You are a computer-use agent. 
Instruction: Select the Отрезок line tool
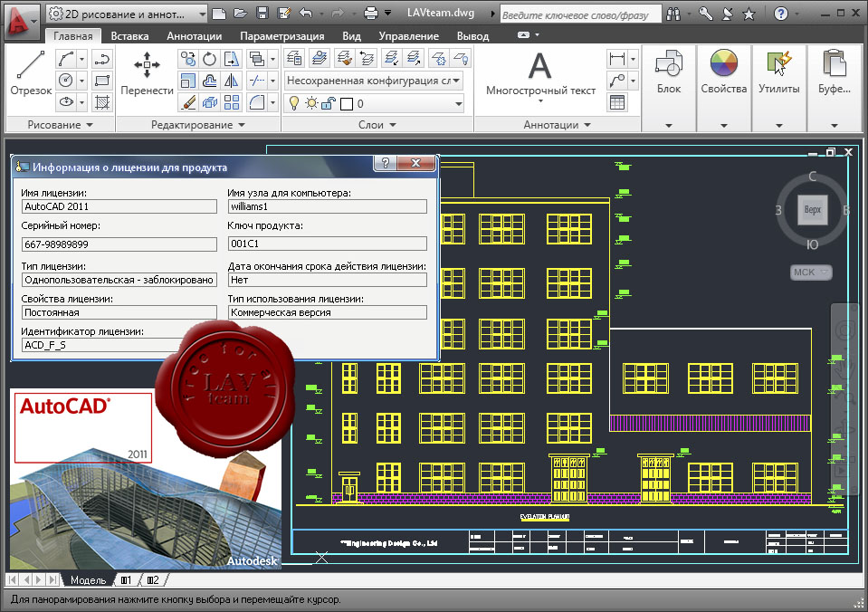[31, 72]
